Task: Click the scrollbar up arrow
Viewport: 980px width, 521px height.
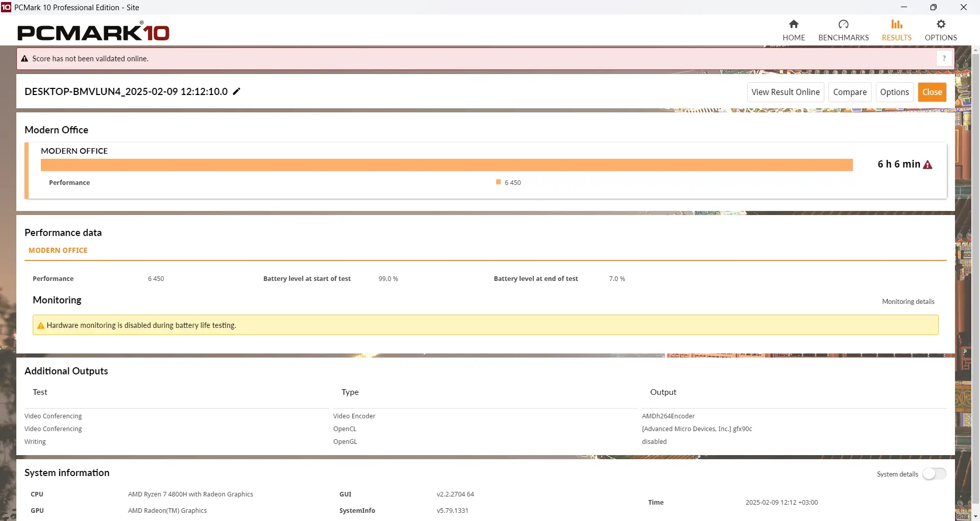Action: point(975,50)
